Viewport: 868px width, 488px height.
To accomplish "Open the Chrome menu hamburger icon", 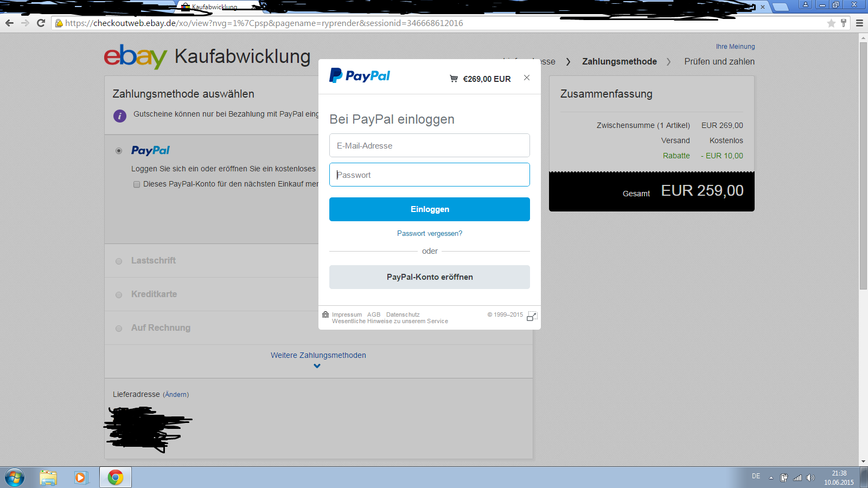I will point(859,23).
